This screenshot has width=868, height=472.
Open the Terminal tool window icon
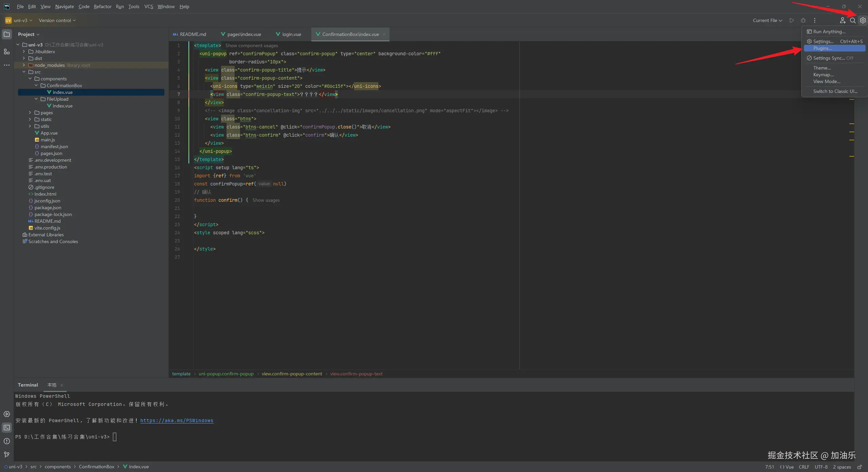click(x=7, y=428)
